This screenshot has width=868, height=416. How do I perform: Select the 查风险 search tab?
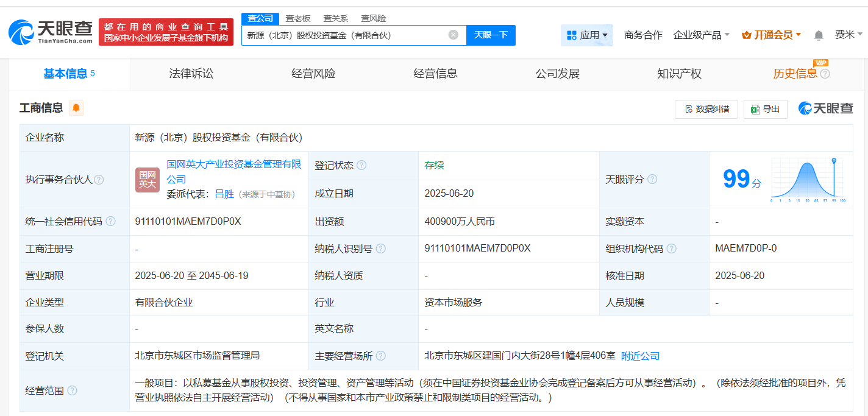coord(374,18)
